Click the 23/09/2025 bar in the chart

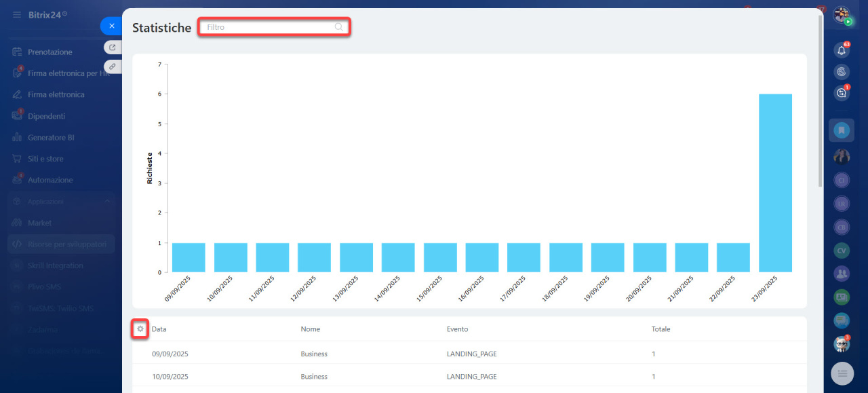pyautogui.click(x=775, y=183)
